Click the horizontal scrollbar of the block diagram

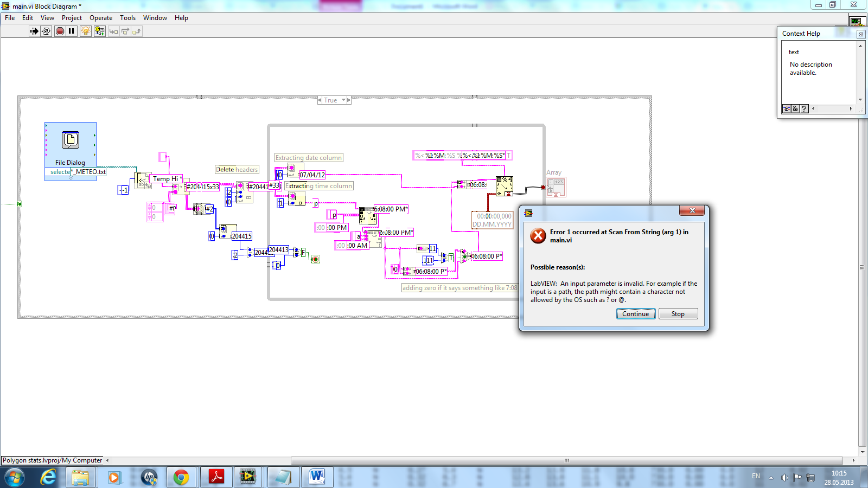pos(566,460)
